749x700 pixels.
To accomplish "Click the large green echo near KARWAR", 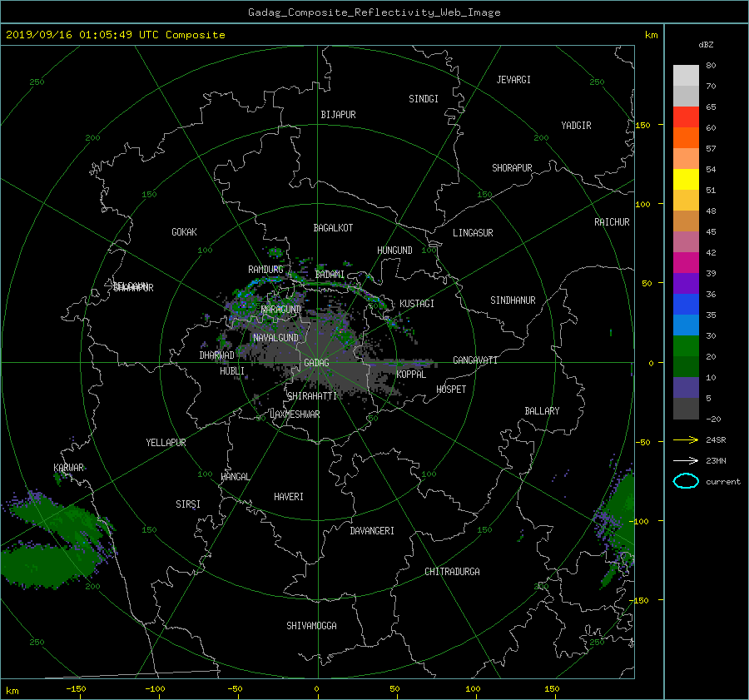I will click(57, 540).
